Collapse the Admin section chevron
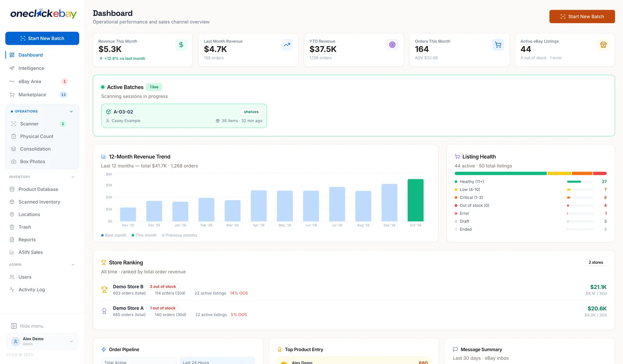This screenshot has height=364, width=623. coord(73,265)
